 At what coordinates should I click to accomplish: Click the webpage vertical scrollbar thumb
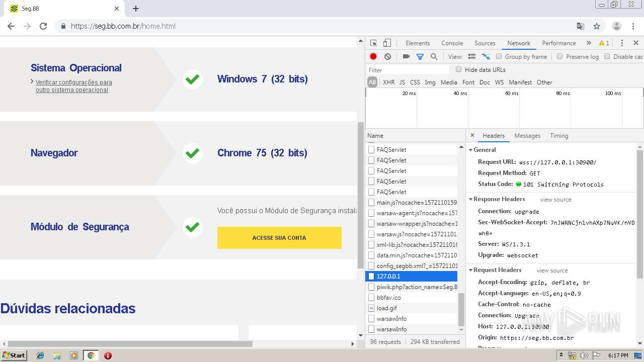point(360,196)
